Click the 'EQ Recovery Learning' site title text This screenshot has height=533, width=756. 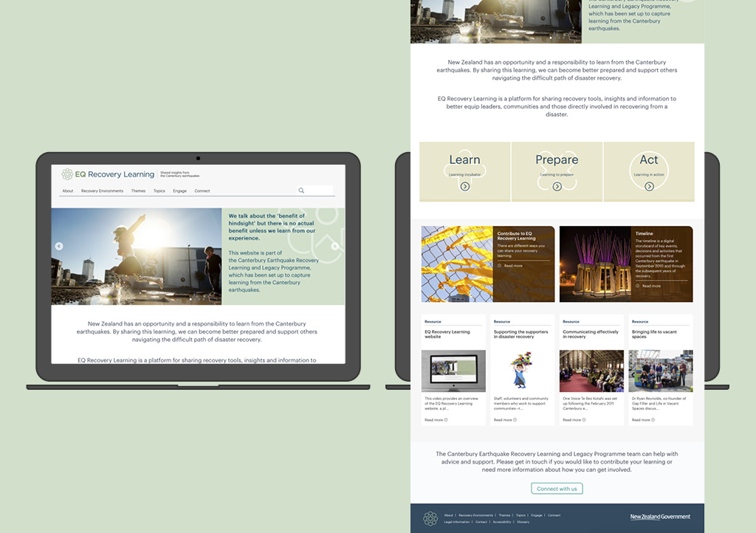pos(114,174)
